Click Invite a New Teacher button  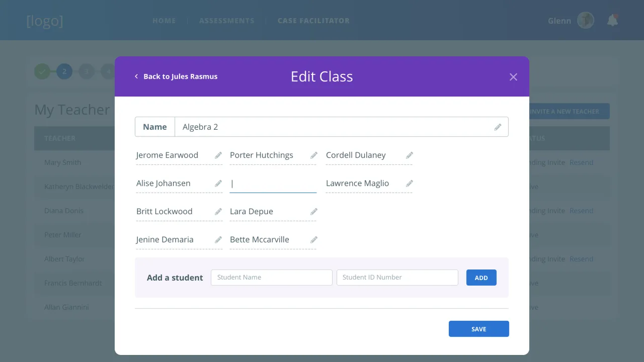(570, 112)
